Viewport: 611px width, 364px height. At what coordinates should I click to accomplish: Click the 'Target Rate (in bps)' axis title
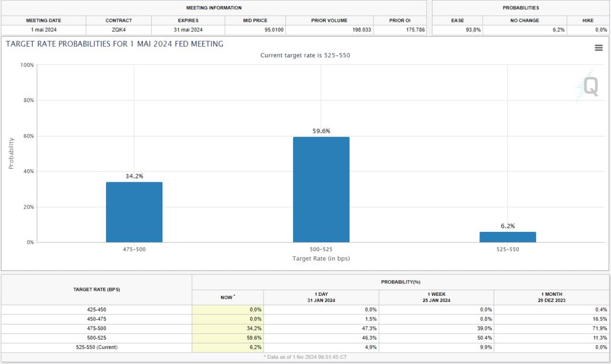[x=321, y=259]
